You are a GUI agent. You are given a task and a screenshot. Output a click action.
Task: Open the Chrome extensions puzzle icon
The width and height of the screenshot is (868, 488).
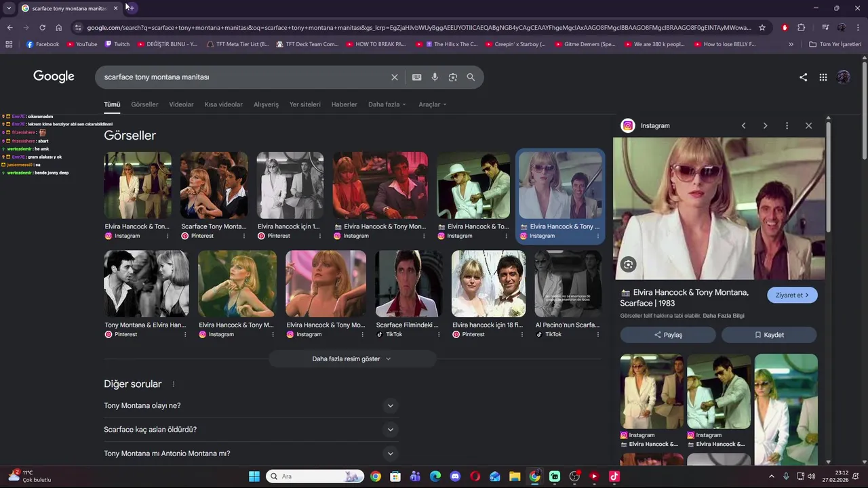click(x=802, y=28)
